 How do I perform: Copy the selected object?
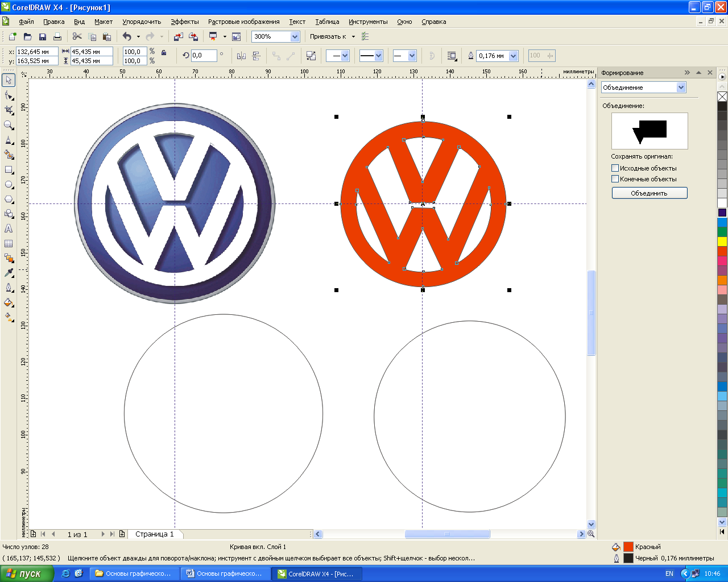click(92, 36)
